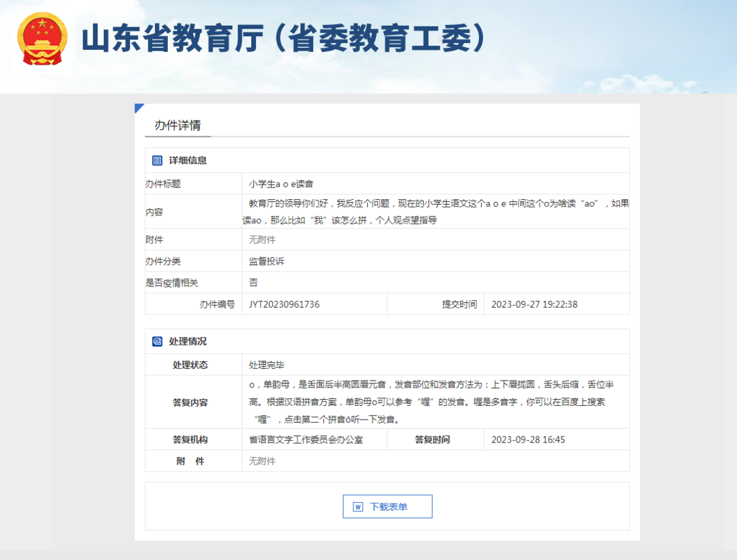Click the 省语言文字工作委员会办公室 agency name

click(306, 440)
